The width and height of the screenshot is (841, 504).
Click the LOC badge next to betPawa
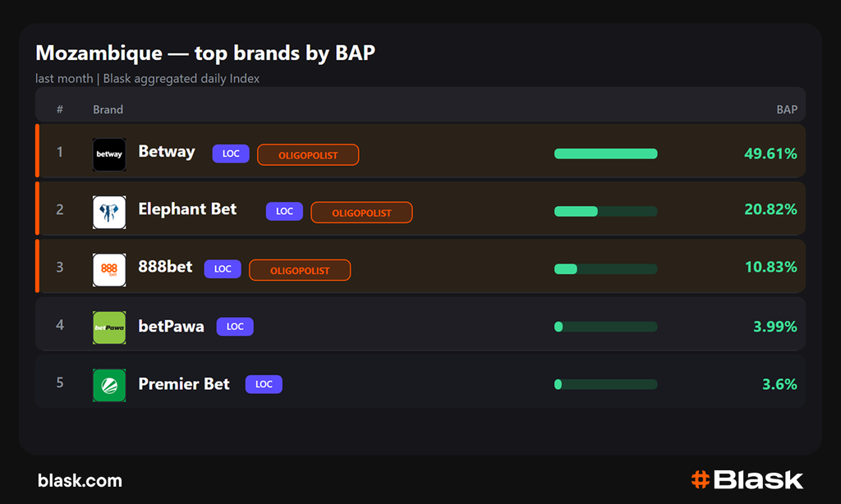click(x=235, y=327)
